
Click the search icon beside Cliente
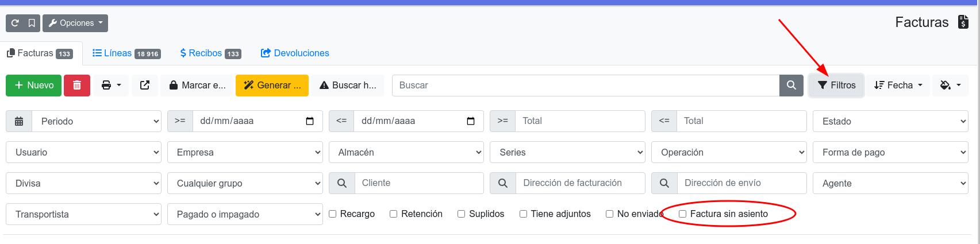341,183
